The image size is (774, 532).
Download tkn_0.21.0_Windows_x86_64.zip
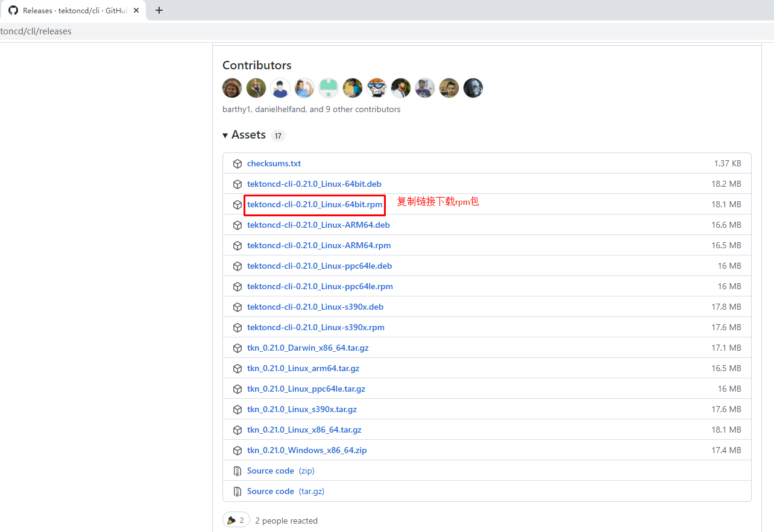307,450
